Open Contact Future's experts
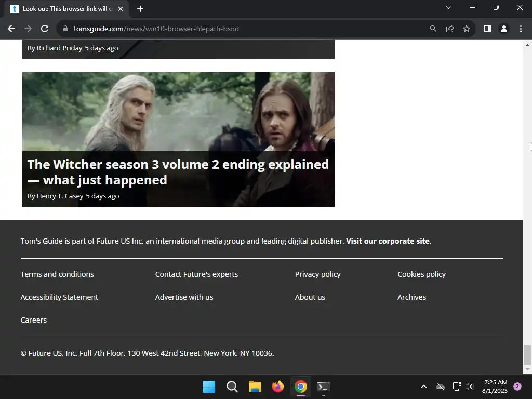532x399 pixels. pyautogui.click(x=196, y=274)
